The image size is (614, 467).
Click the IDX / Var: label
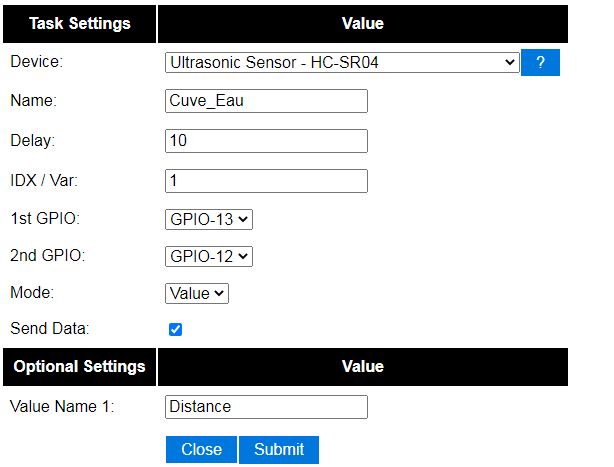pos(44,180)
